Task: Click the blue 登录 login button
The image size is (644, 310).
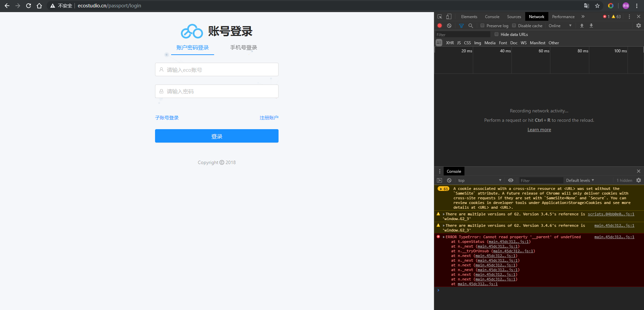Action: (217, 136)
